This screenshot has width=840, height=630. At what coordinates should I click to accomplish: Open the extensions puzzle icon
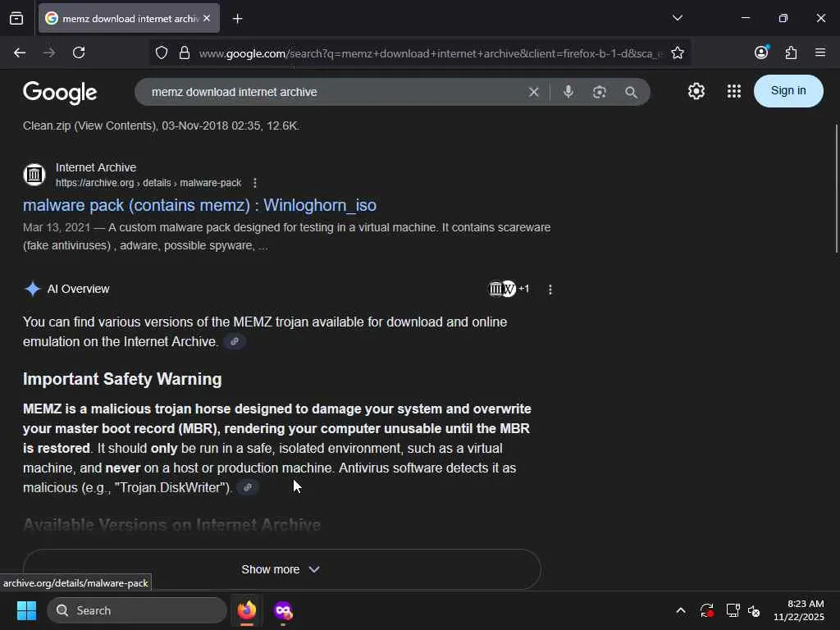792,52
